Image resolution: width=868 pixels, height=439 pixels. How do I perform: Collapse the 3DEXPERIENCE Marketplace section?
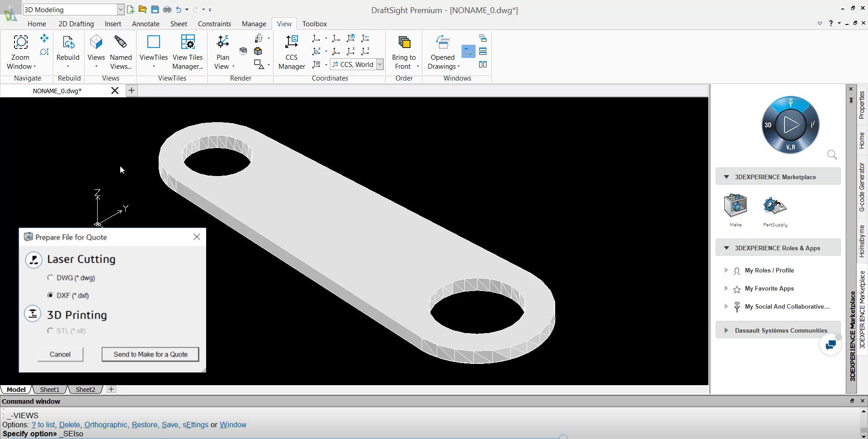coord(726,177)
